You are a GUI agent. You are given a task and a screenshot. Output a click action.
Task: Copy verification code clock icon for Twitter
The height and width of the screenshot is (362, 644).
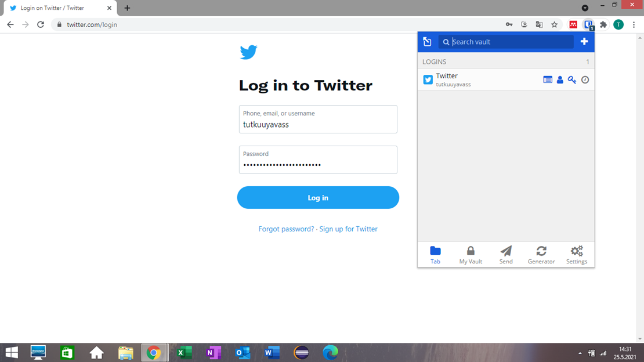[585, 79]
